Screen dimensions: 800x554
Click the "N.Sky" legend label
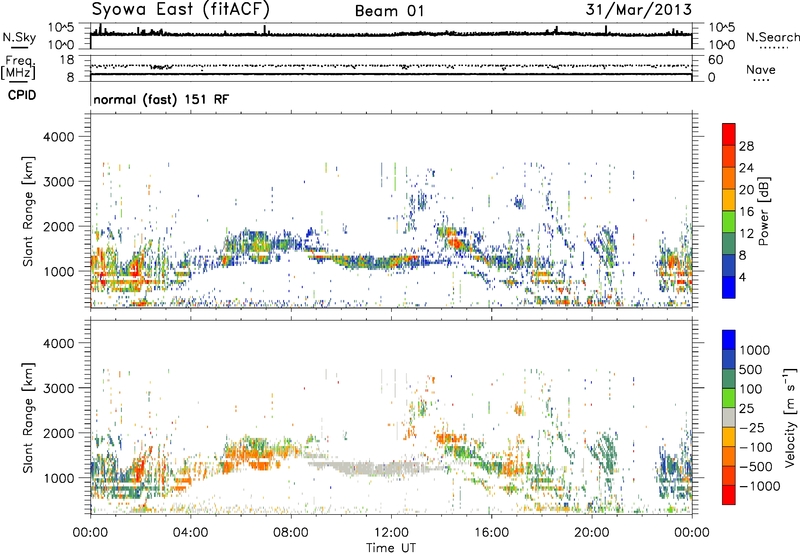19,37
